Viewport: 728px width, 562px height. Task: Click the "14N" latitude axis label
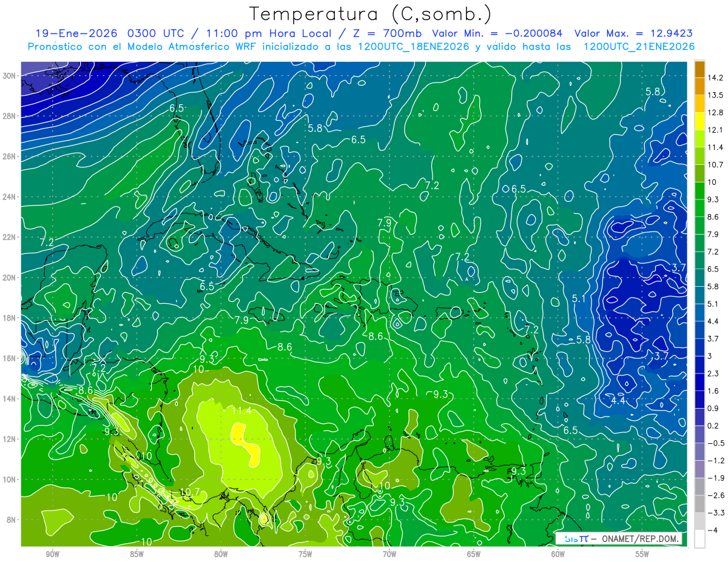coord(10,399)
